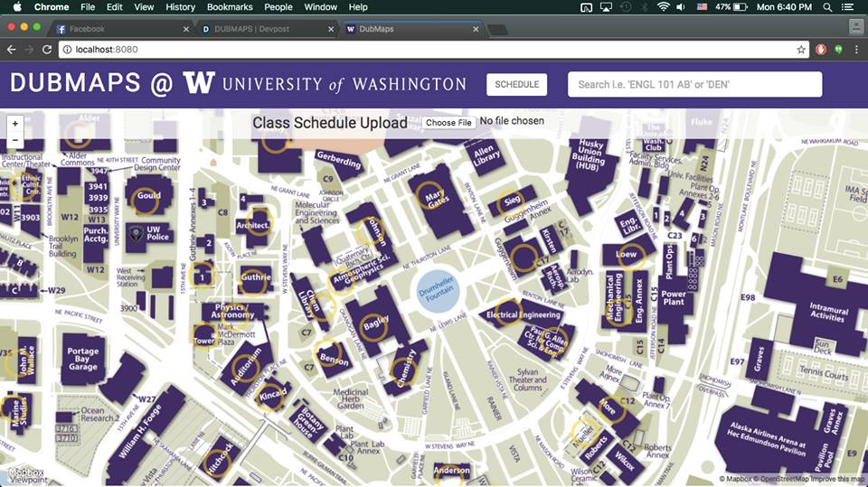Click the Auditorium marker circle
The image size is (868, 487).
(x=245, y=370)
